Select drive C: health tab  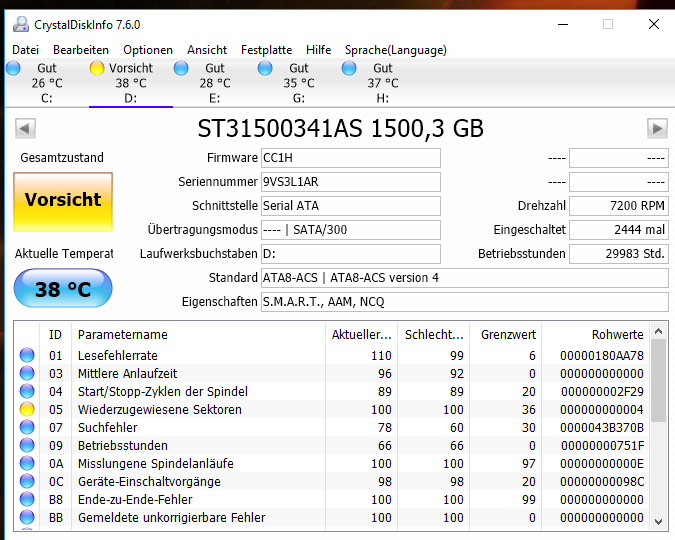coord(46,83)
